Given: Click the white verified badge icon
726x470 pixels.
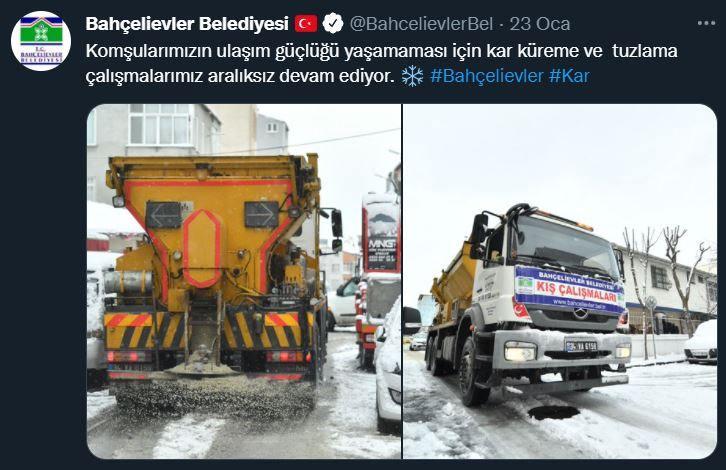Looking at the screenshot, I should pos(333,24).
